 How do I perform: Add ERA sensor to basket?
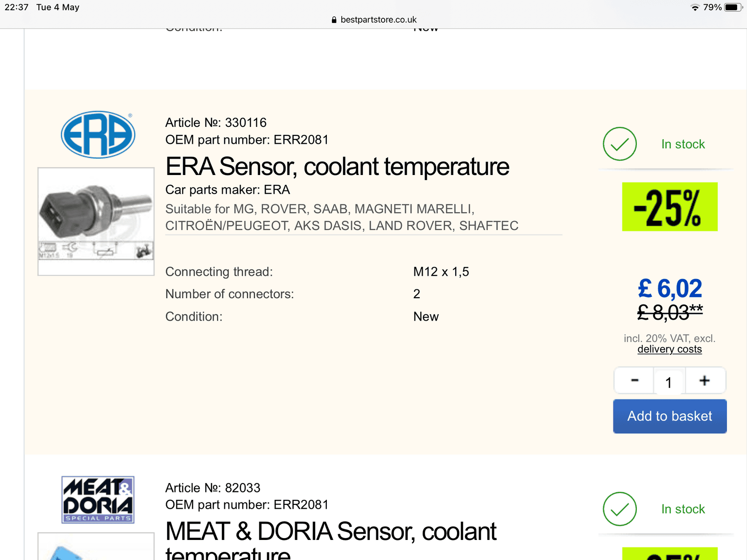tap(669, 416)
